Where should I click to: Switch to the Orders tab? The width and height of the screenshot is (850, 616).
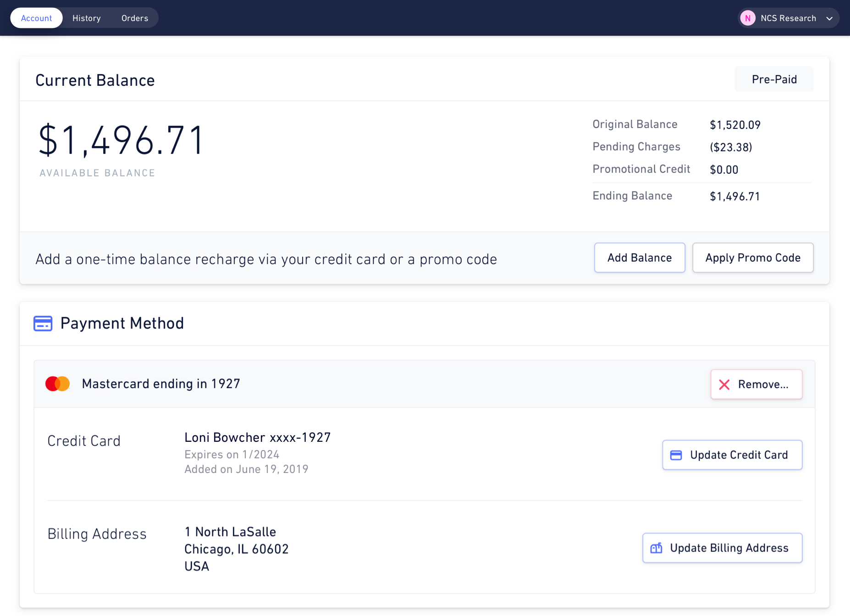point(134,18)
